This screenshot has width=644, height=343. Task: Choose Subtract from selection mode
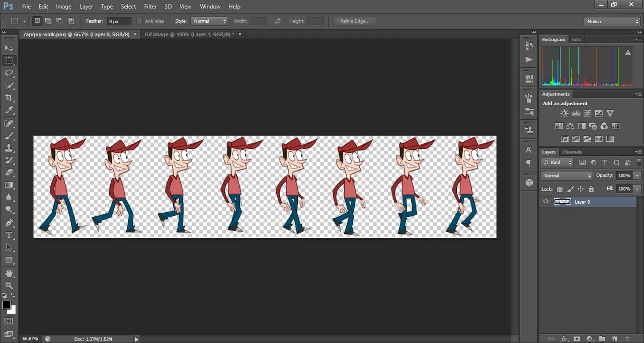tap(59, 21)
